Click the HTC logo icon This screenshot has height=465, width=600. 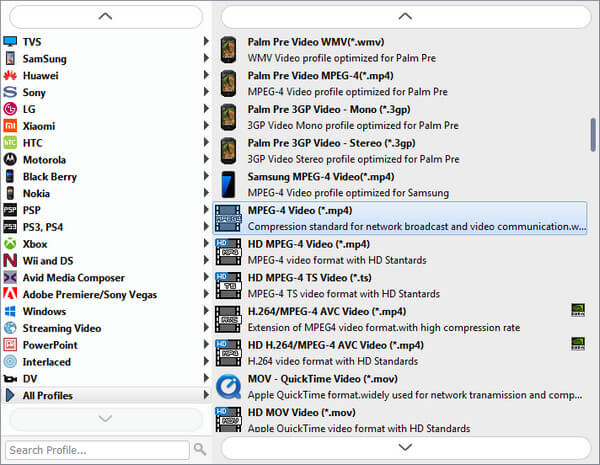click(x=10, y=143)
